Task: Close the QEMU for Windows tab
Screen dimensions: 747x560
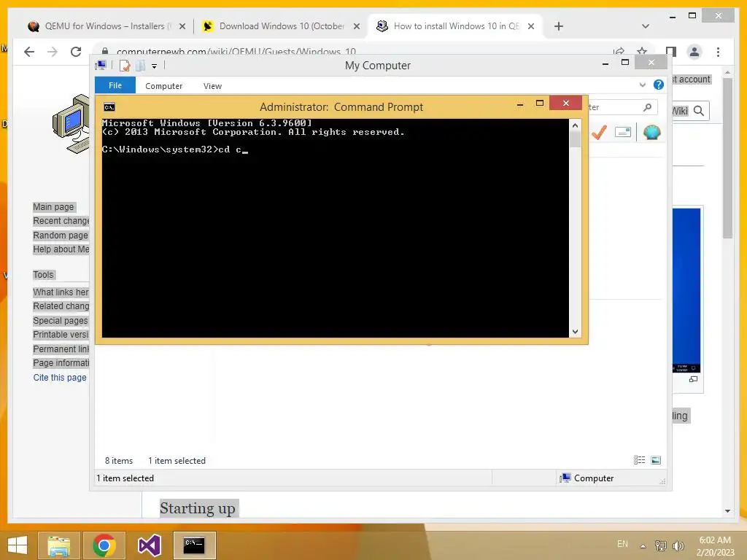Action: [x=182, y=26]
